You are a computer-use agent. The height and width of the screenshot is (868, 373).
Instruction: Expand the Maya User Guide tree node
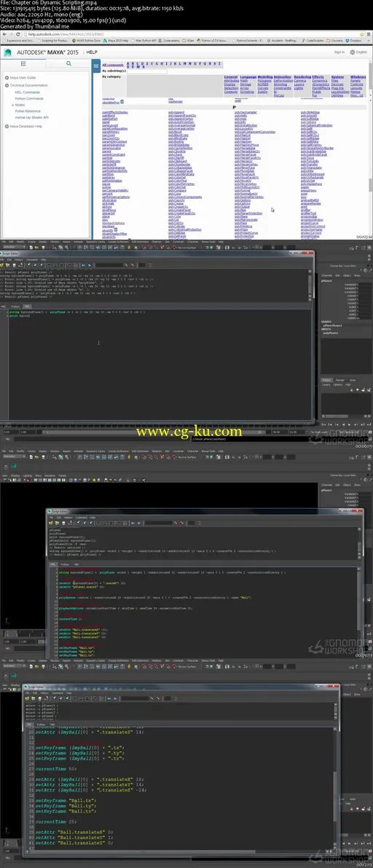(x=7, y=78)
